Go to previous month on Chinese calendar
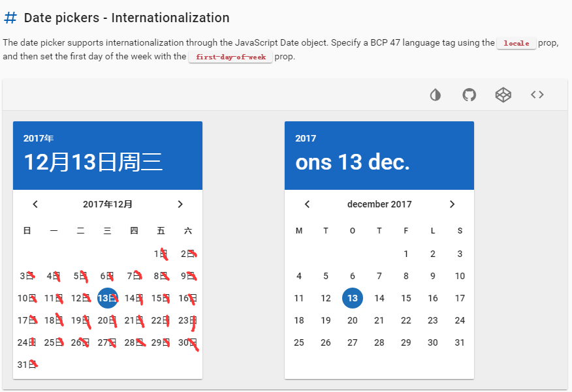 (x=35, y=204)
